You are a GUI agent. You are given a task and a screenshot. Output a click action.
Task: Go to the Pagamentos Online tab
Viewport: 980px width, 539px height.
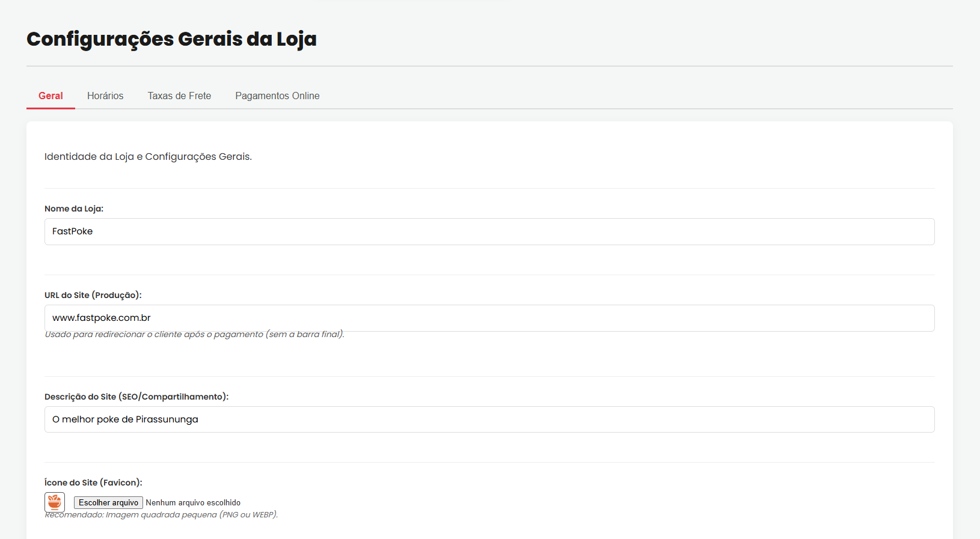point(277,96)
